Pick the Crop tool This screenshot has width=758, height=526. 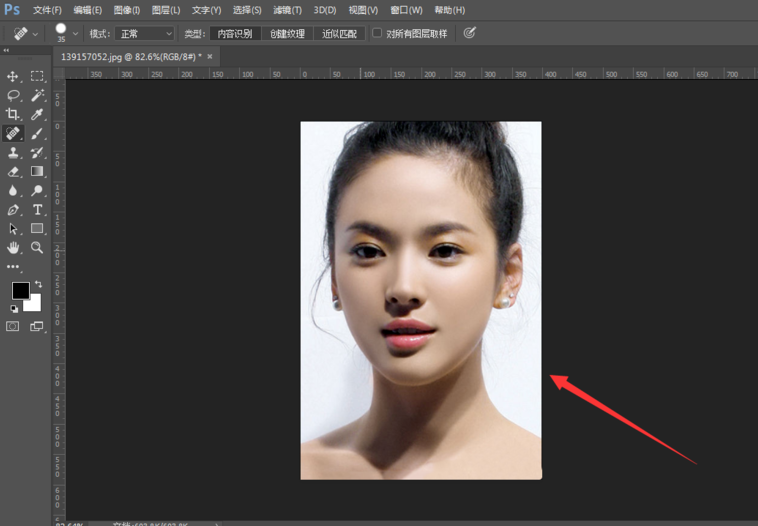[13, 114]
